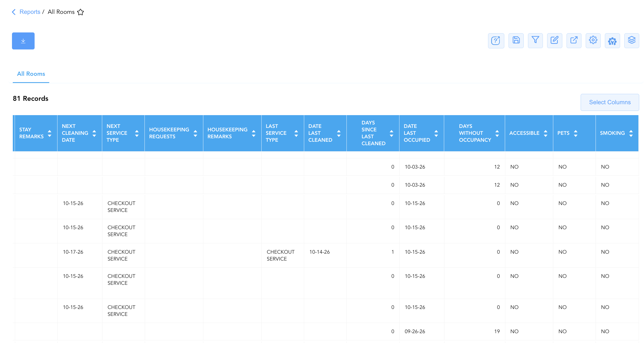Sort by Pets column
Viewport: 644px width, 343px height.
576,133
